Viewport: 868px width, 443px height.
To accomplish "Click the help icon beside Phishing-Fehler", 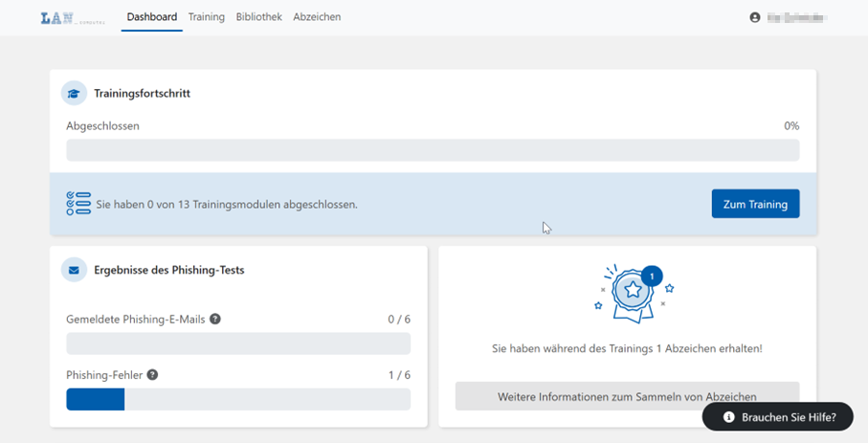I will (x=152, y=375).
